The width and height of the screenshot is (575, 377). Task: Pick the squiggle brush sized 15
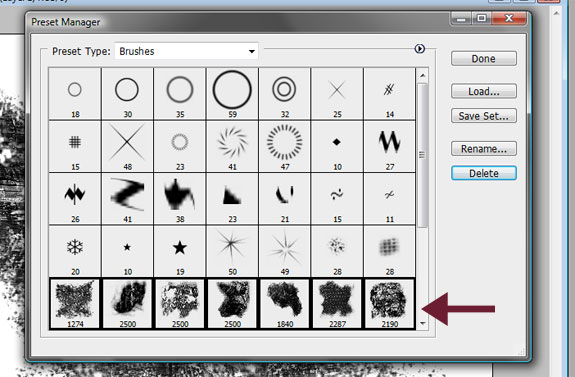click(337, 199)
